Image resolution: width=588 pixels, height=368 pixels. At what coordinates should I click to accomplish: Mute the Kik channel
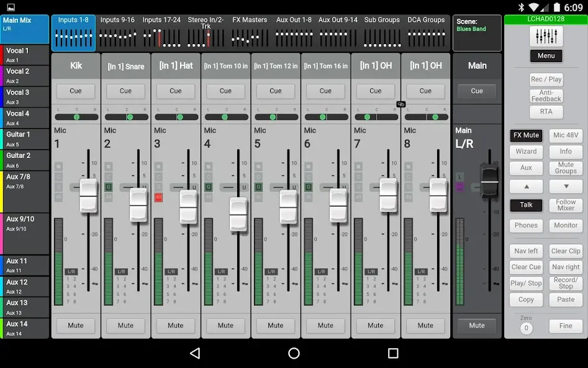(x=75, y=326)
